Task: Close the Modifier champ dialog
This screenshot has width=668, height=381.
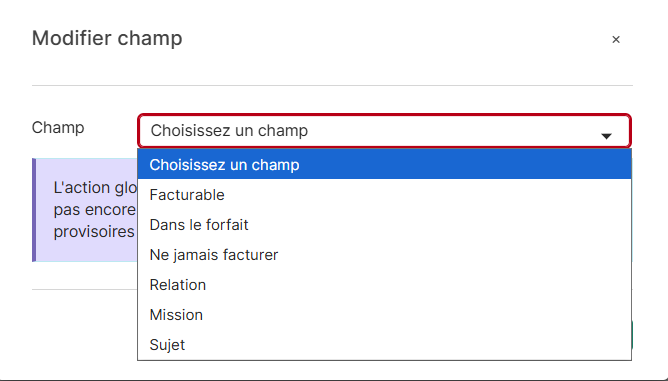Action: point(616,40)
